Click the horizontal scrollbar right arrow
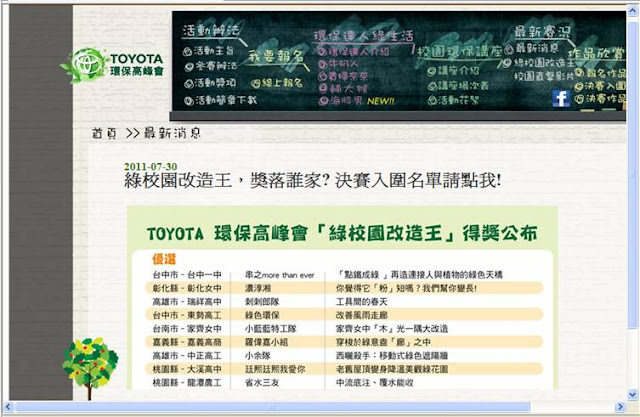 click(x=620, y=406)
